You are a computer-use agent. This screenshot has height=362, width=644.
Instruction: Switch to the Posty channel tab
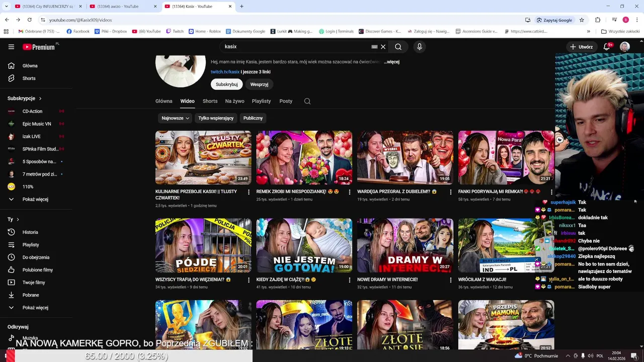click(x=286, y=101)
